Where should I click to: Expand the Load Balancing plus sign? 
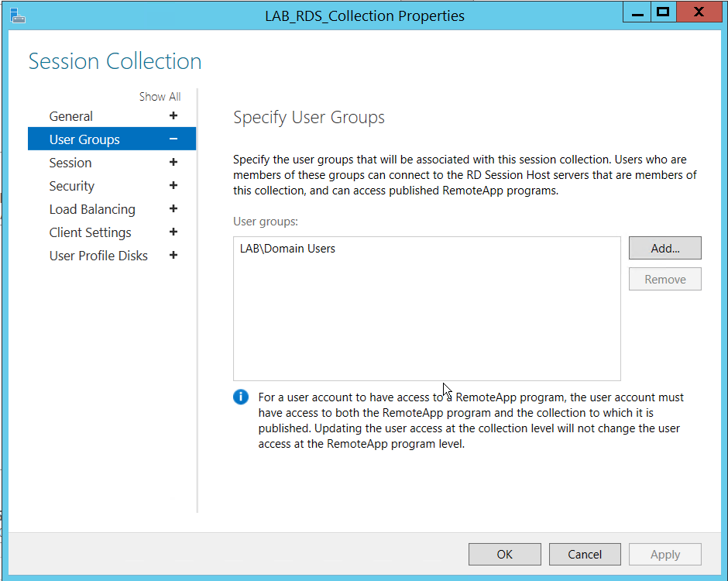click(x=173, y=209)
